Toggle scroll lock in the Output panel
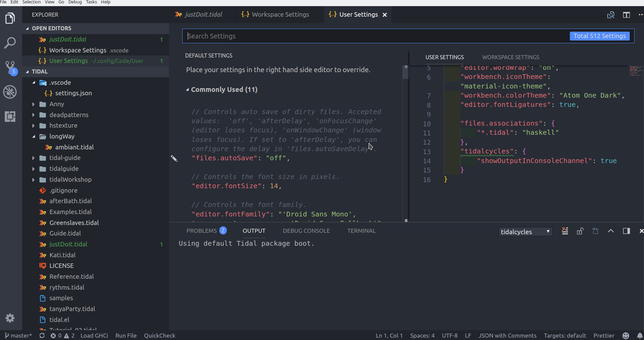The width and height of the screenshot is (644, 340). coord(580,231)
